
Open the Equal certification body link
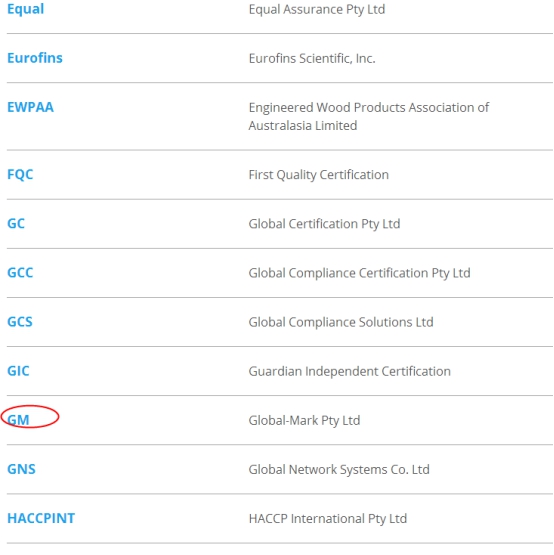[25, 9]
